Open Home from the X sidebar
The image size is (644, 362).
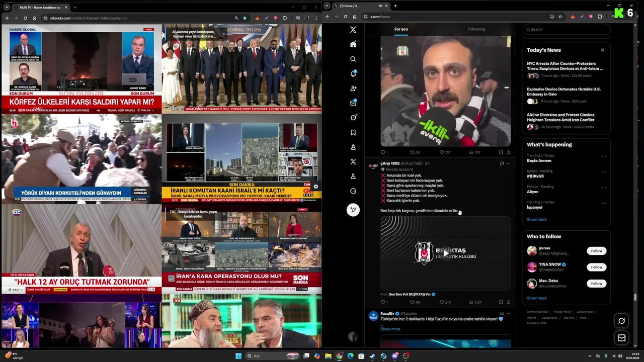tap(353, 44)
